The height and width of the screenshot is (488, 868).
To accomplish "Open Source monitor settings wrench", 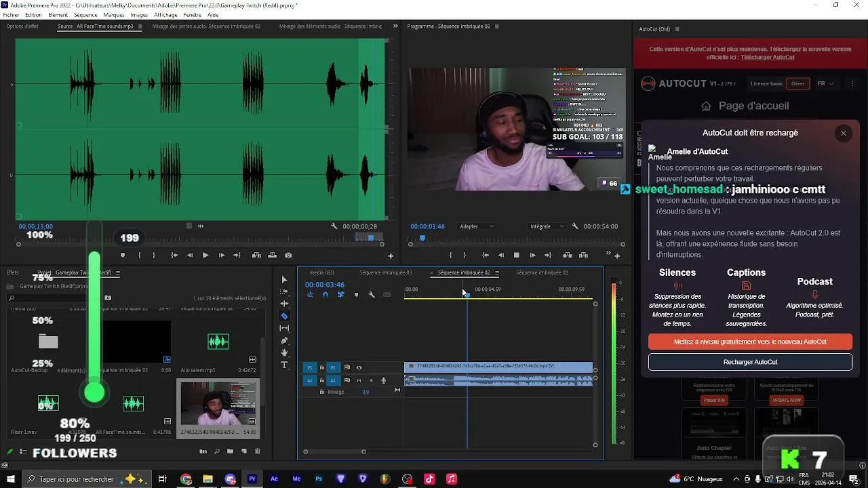I will (x=334, y=226).
